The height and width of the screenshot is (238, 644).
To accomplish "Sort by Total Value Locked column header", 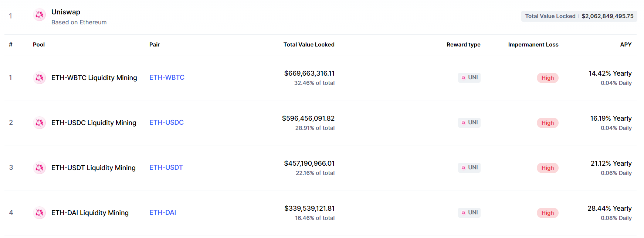I will (309, 45).
